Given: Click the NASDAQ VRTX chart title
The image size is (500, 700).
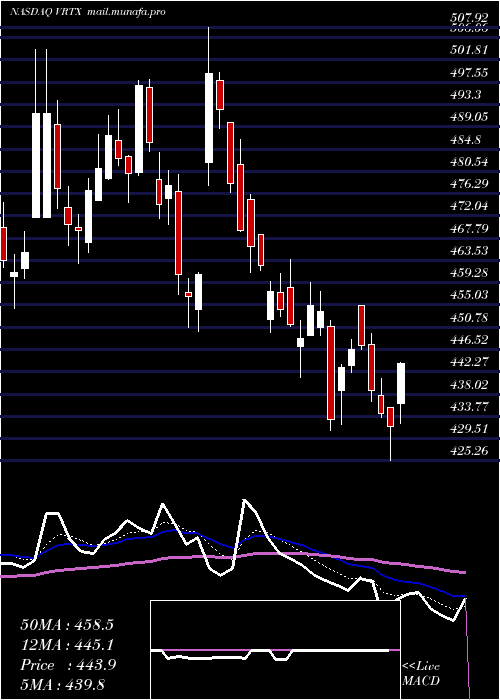Looking at the screenshot, I should click(45, 12).
